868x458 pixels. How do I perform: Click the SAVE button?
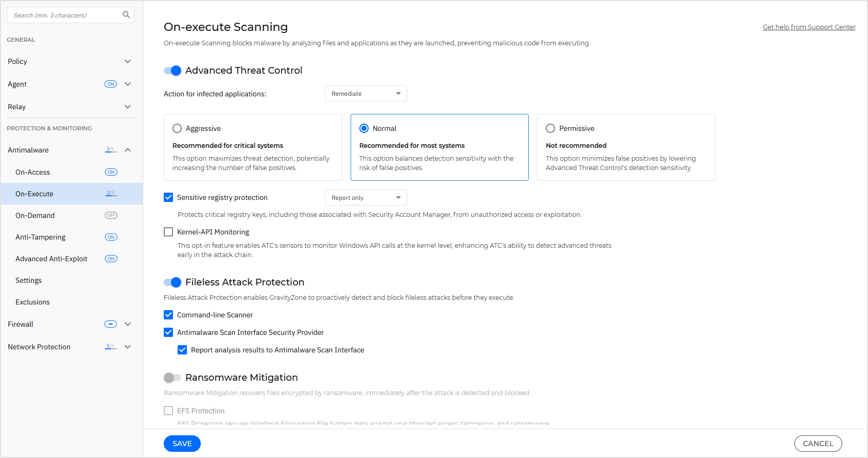click(182, 444)
